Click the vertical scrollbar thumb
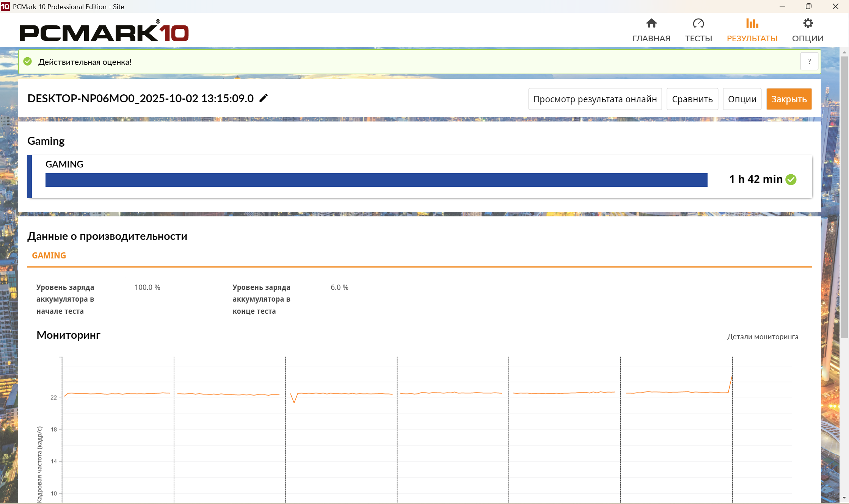 844,197
